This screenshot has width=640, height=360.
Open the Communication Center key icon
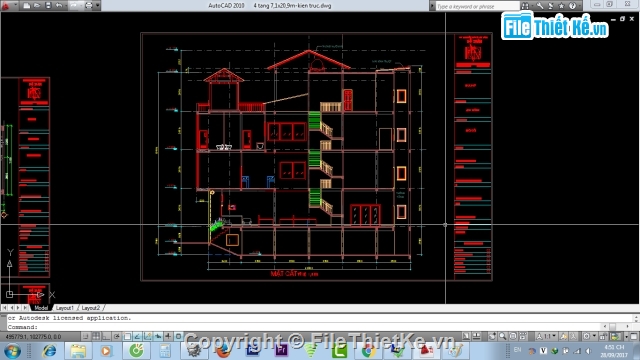pos(540,6)
